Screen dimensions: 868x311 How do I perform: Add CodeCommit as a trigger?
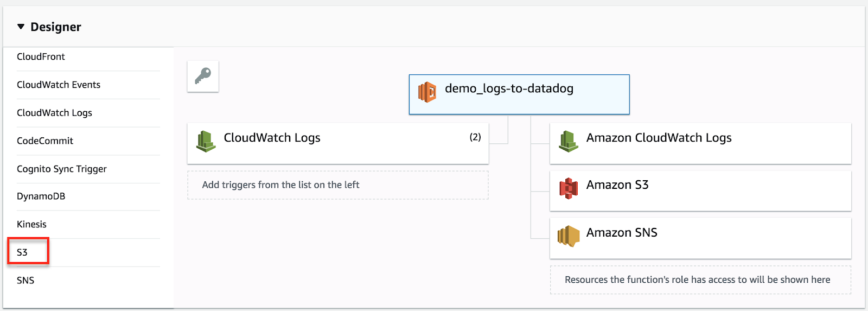pyautogui.click(x=44, y=141)
